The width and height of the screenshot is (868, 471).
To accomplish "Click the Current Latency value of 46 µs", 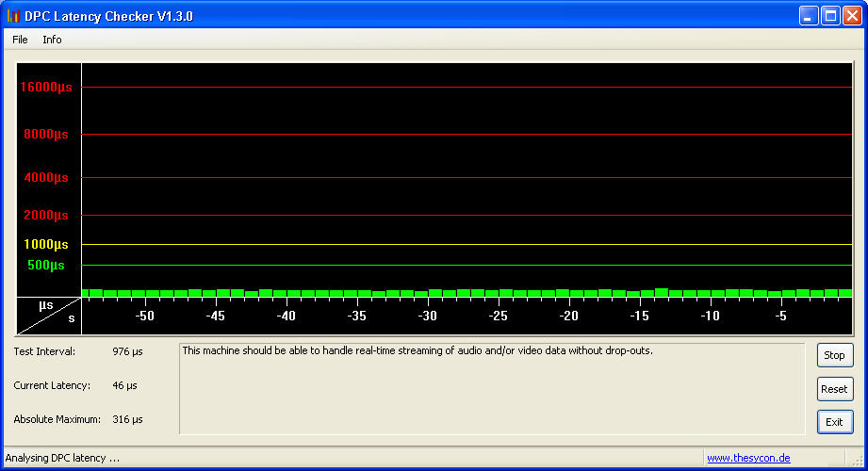I will 124,385.
